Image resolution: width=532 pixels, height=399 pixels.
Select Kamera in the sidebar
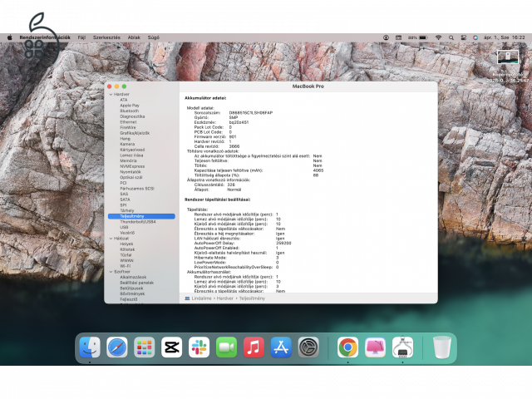coord(127,144)
